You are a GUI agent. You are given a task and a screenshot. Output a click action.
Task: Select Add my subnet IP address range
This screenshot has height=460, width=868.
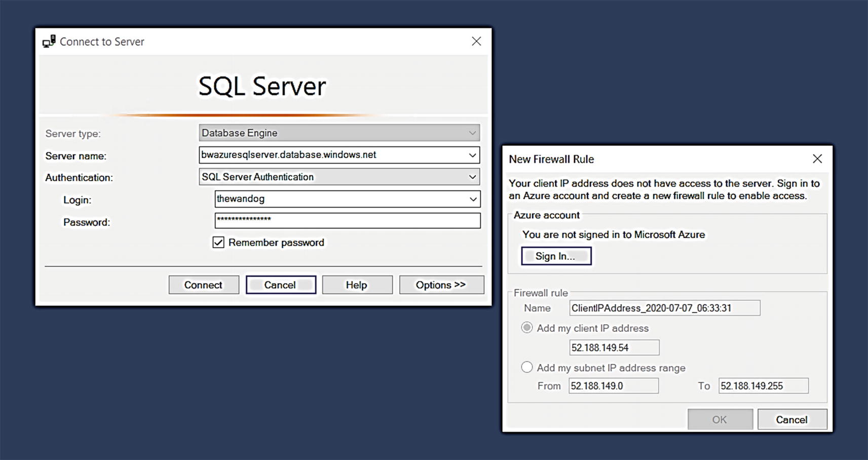[x=527, y=367]
